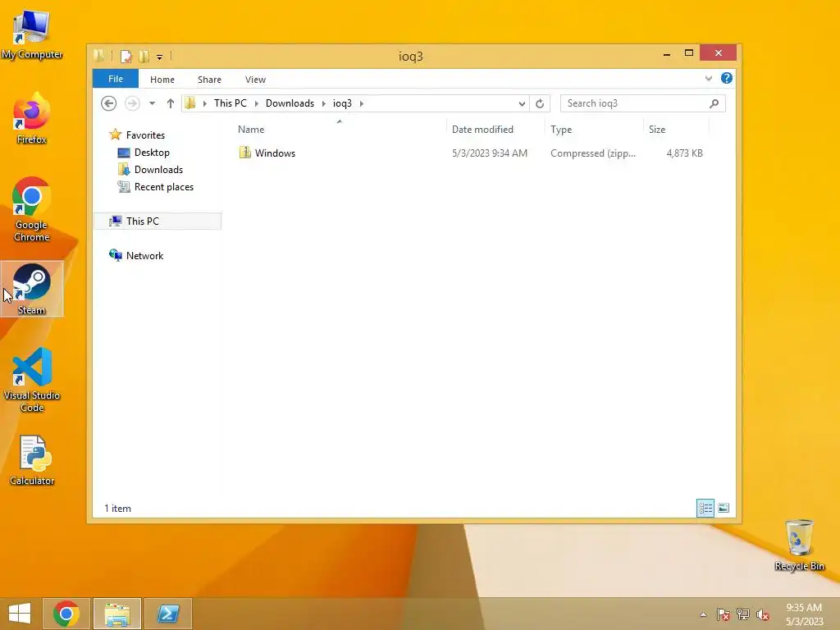This screenshot has height=630, width=840.
Task: Click the Compressed (zipp... type cell
Action: (x=593, y=153)
